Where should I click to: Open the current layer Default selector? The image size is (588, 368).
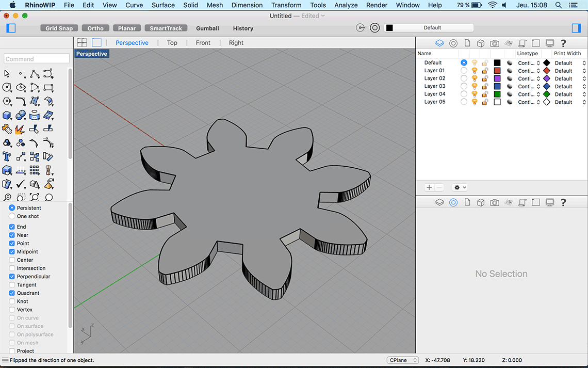429,28
